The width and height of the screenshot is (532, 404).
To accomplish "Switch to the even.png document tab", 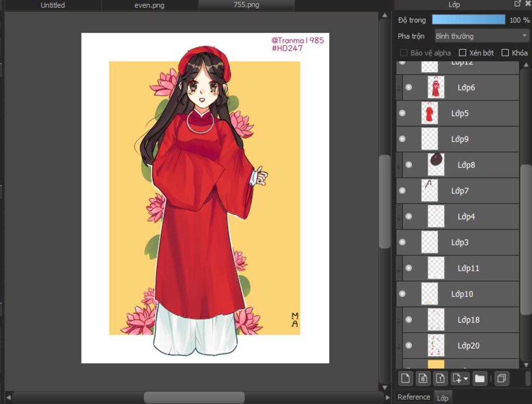I will [x=150, y=5].
